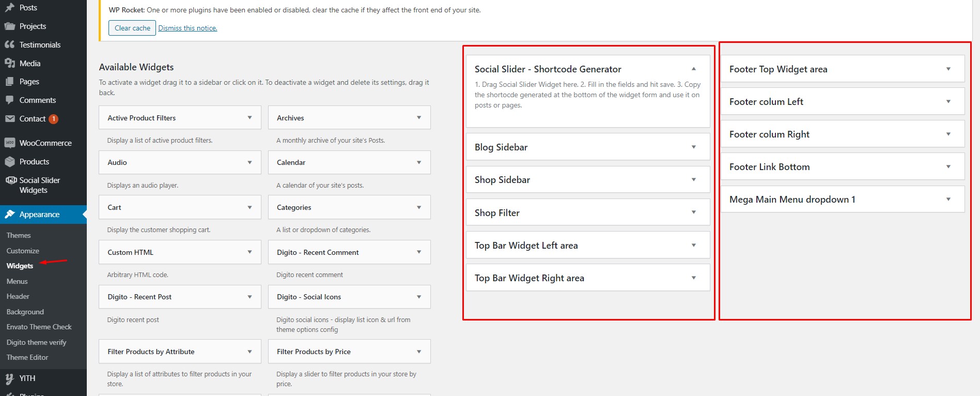Click the WooCommerce logo icon
Screen dimensions: 980x396
9,143
